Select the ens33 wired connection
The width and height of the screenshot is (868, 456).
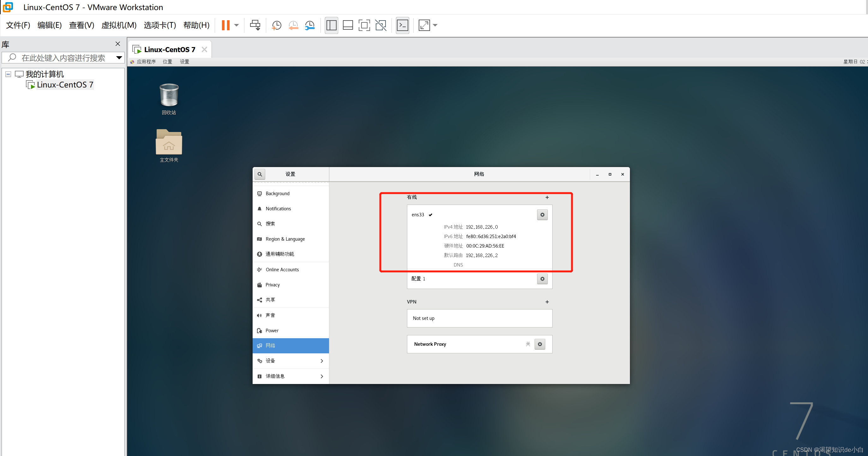480,237
